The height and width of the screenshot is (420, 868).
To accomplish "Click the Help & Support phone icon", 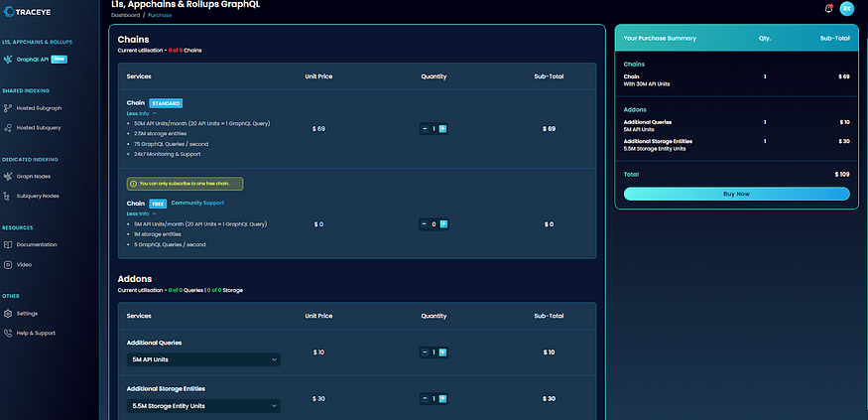I will point(8,333).
